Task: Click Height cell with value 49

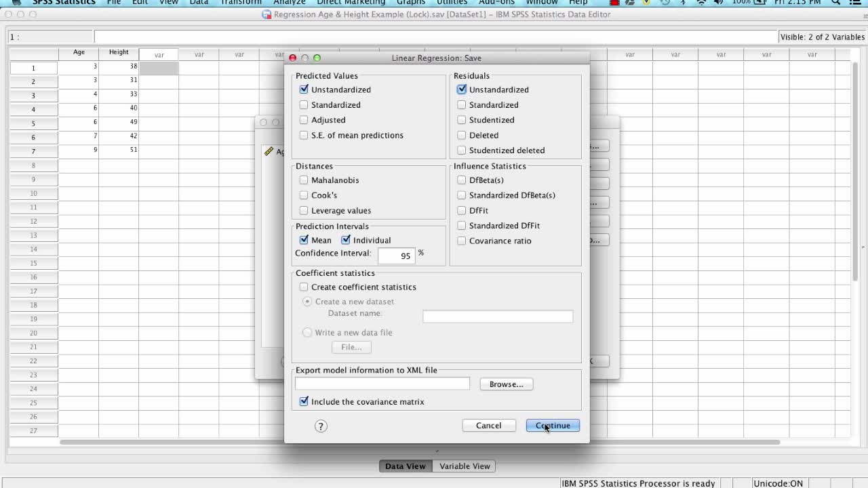Action: [119, 123]
